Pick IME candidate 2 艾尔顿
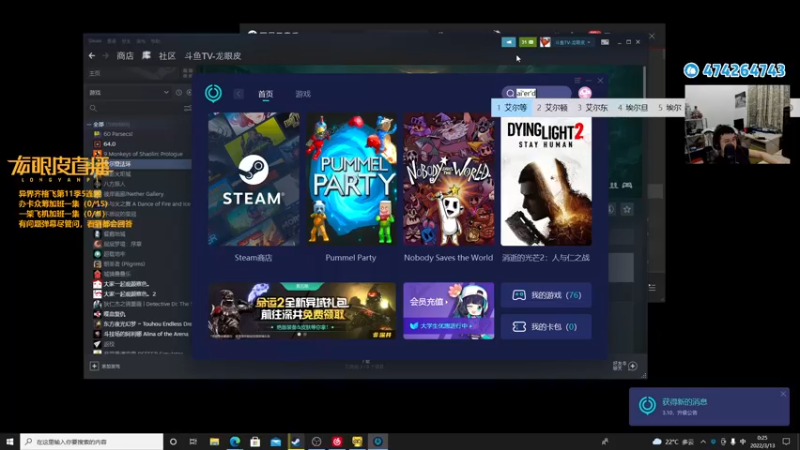 pos(552,108)
